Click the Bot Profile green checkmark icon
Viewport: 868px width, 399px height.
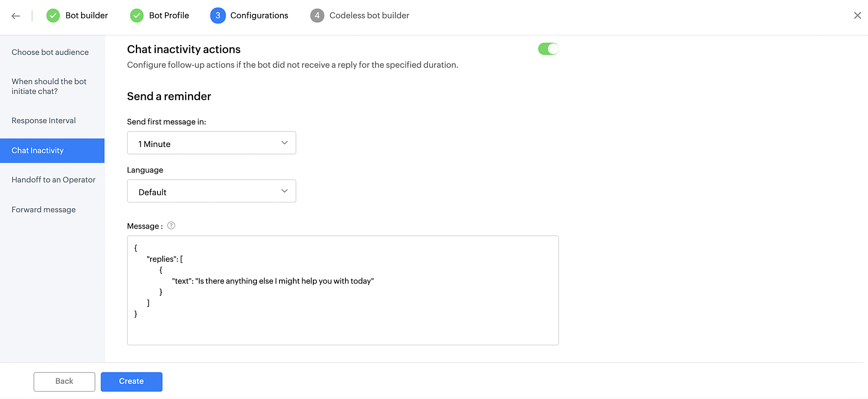(137, 16)
